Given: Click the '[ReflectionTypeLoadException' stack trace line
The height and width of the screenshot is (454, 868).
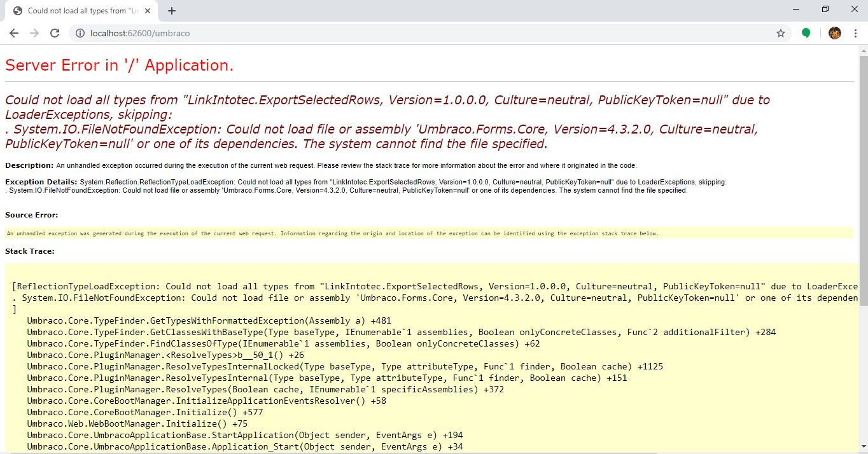Looking at the screenshot, I should tap(435, 286).
